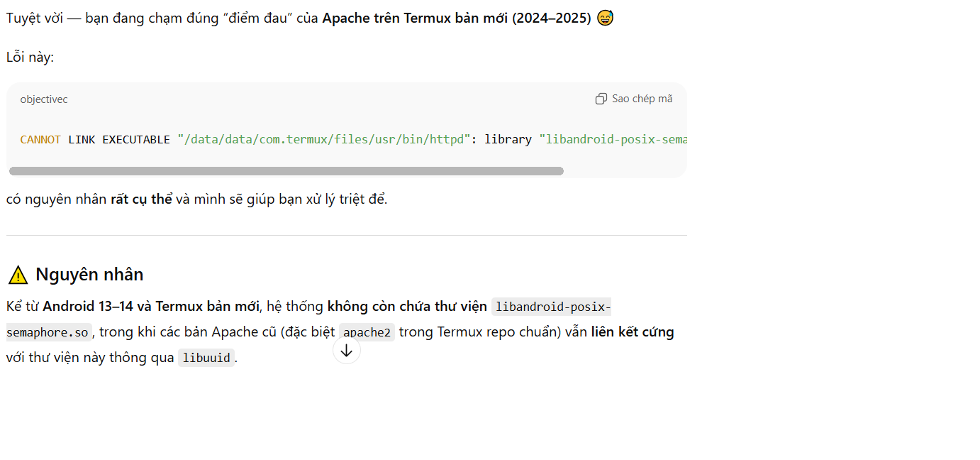Click the inline code apache2
Screen dimensions: 980x460
(x=367, y=332)
